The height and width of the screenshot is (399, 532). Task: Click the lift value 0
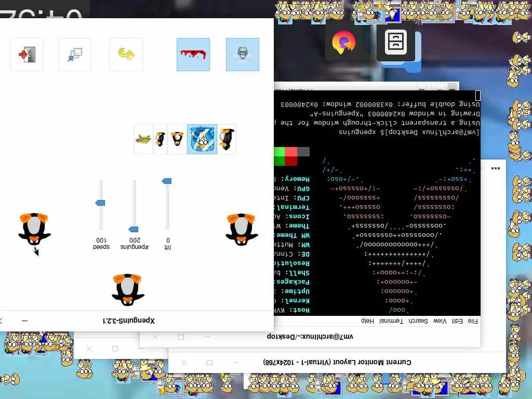(x=168, y=240)
